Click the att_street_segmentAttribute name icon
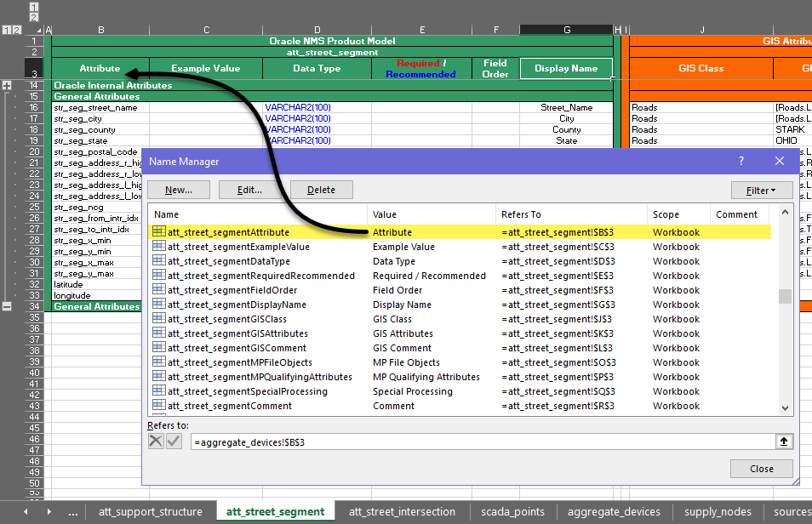 point(159,231)
